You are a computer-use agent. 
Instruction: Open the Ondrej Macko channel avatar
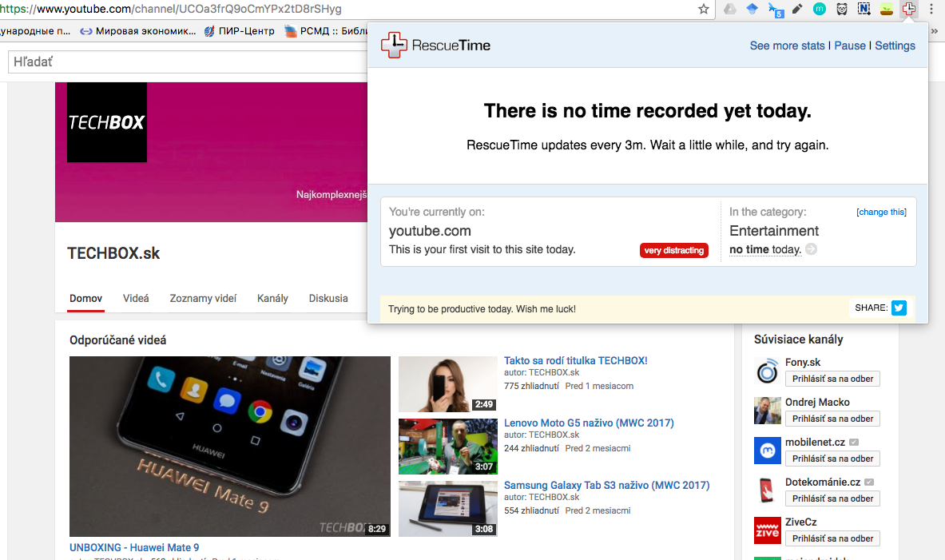767,411
